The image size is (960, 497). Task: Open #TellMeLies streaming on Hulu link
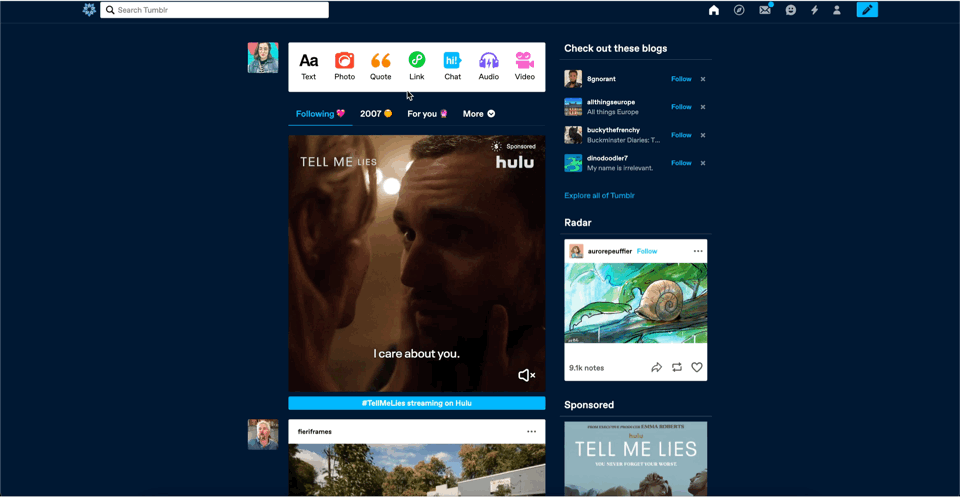[416, 403]
